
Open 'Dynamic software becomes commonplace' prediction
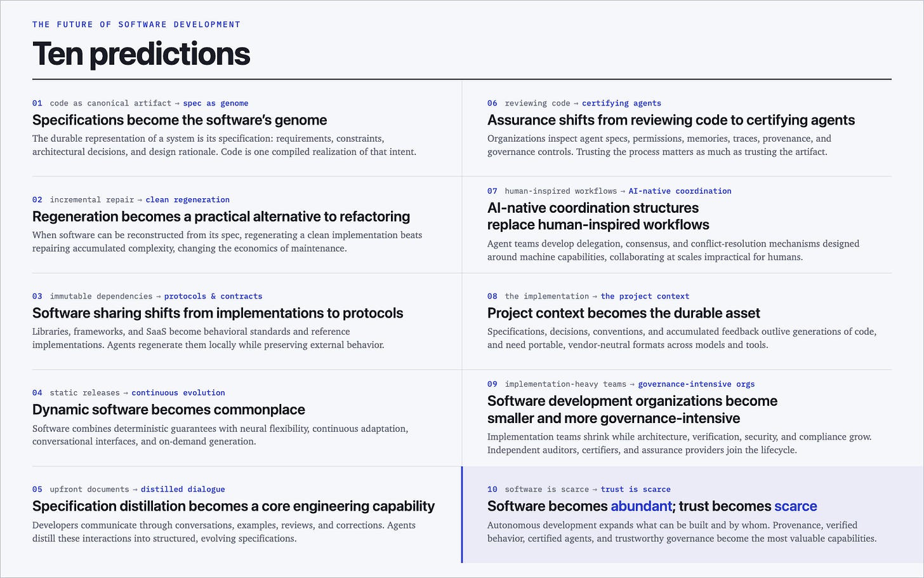(x=169, y=410)
